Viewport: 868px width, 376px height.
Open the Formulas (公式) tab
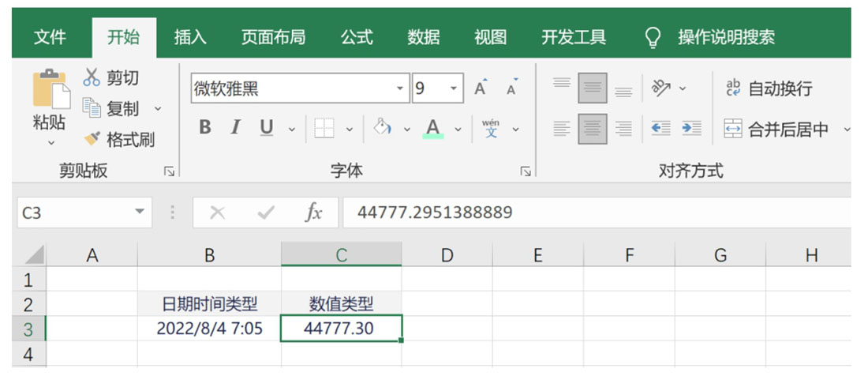(357, 37)
